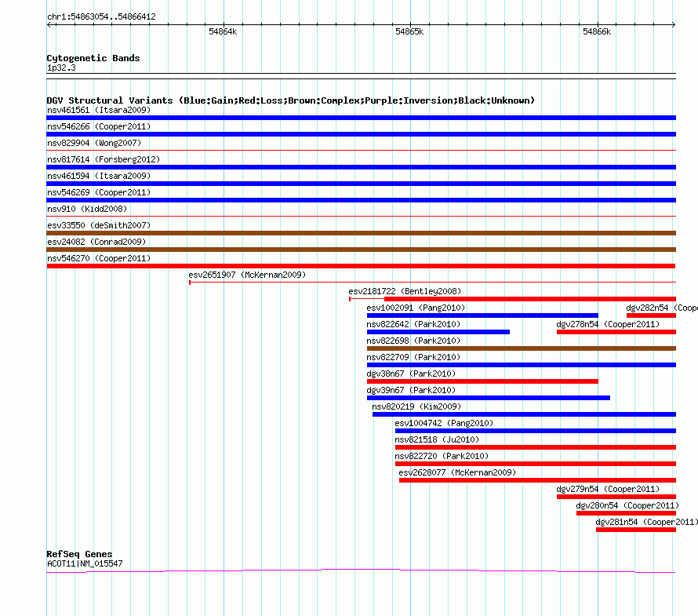Click the blue gain bar under nsv546266

point(361,134)
